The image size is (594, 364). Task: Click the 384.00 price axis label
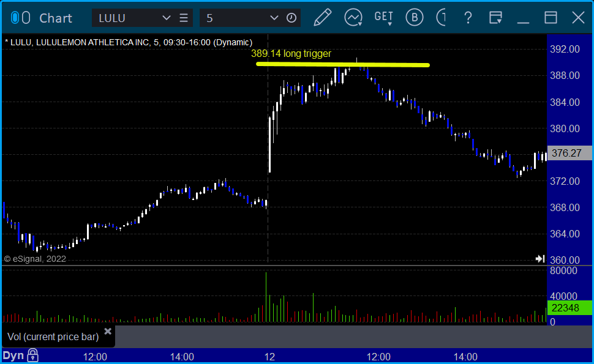pyautogui.click(x=565, y=102)
